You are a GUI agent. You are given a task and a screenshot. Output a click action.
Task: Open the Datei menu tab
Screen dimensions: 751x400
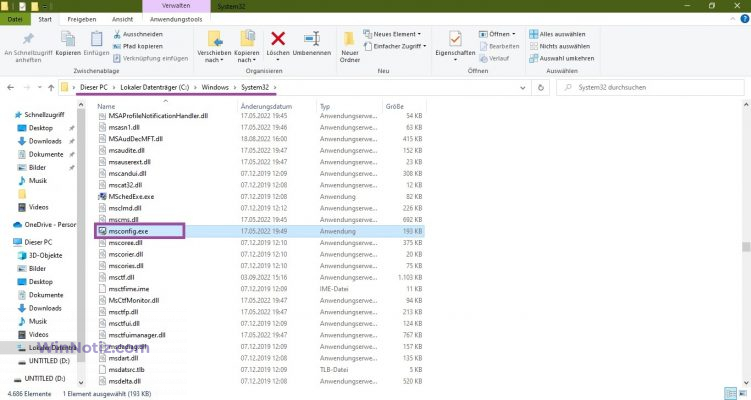pos(15,19)
